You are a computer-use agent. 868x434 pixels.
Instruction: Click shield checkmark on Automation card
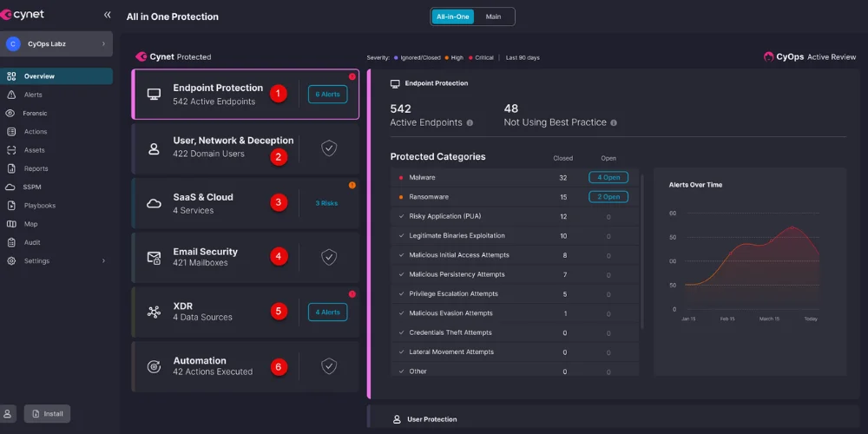click(329, 365)
